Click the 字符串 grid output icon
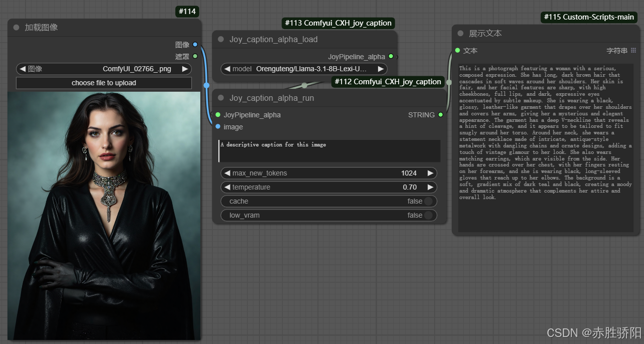This screenshot has width=644, height=344. (x=633, y=51)
